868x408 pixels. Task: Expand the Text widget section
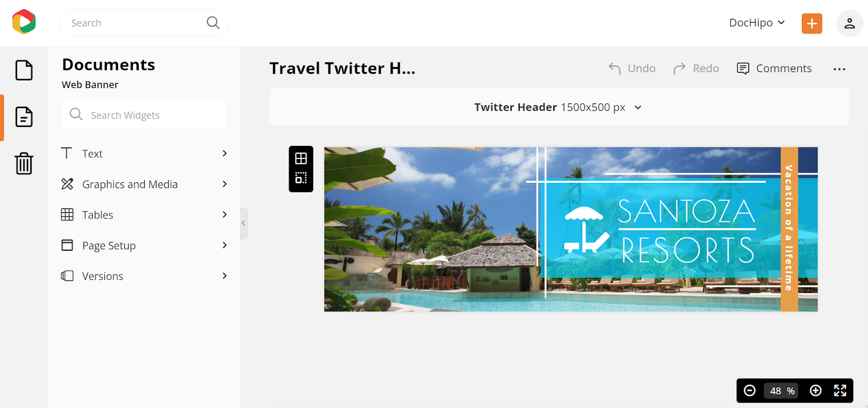pos(144,154)
